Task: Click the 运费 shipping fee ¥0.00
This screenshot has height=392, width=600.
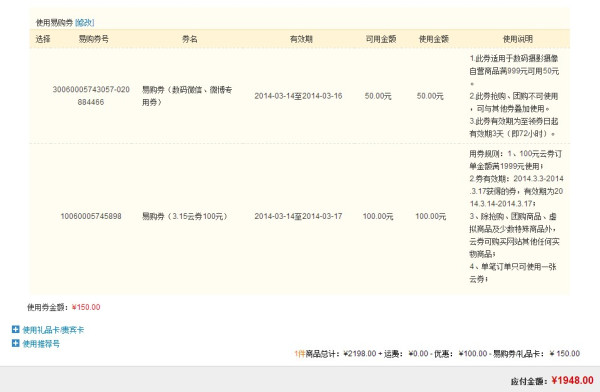Action: coord(418,354)
